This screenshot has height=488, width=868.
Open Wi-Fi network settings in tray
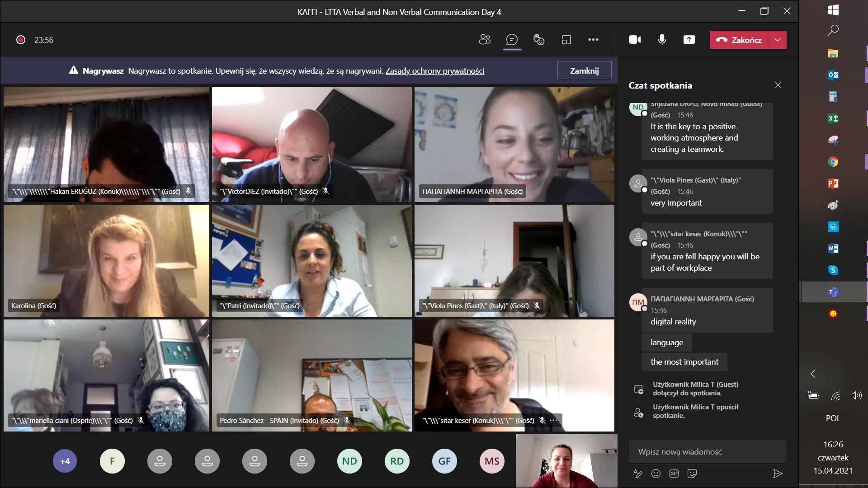(835, 396)
